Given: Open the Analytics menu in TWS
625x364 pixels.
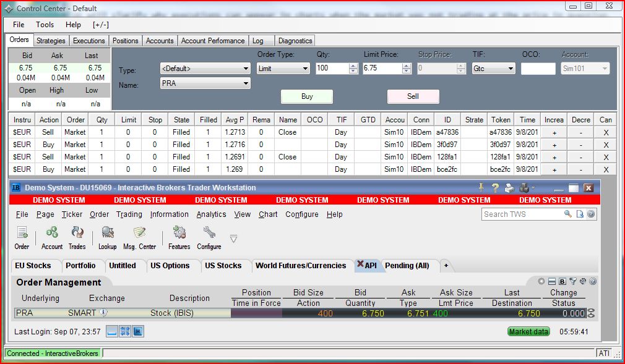Looking at the screenshot, I should point(211,214).
